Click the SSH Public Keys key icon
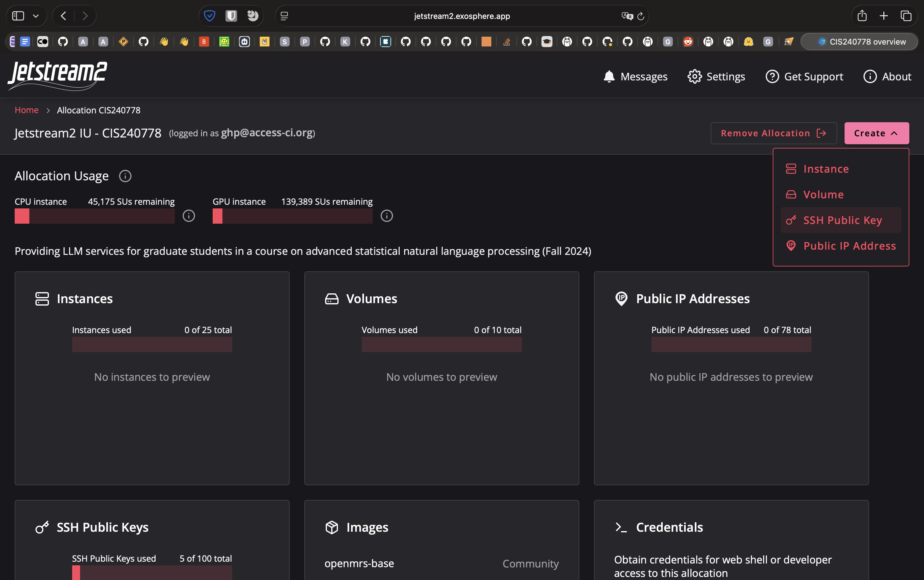 coord(42,527)
